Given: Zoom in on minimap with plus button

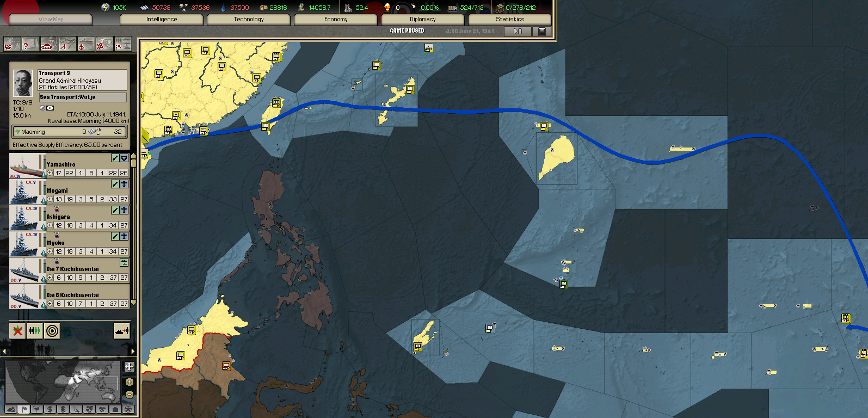Looking at the screenshot, I should click(130, 367).
